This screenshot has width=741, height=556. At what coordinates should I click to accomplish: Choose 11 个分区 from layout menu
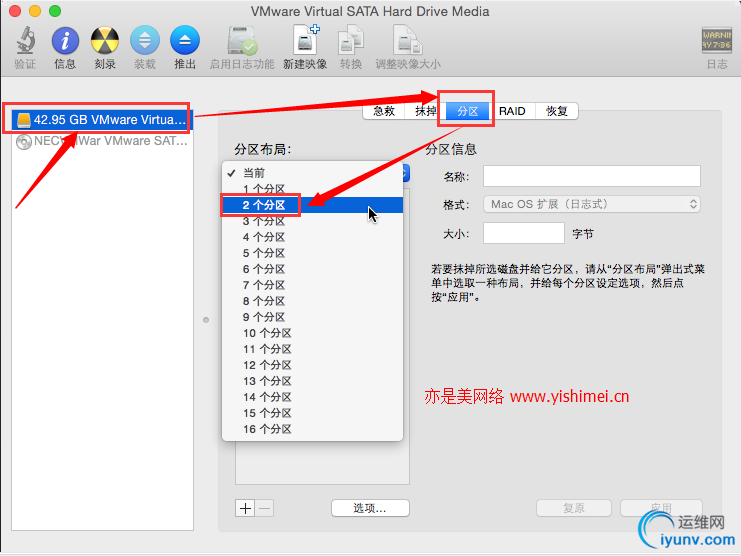click(312, 350)
